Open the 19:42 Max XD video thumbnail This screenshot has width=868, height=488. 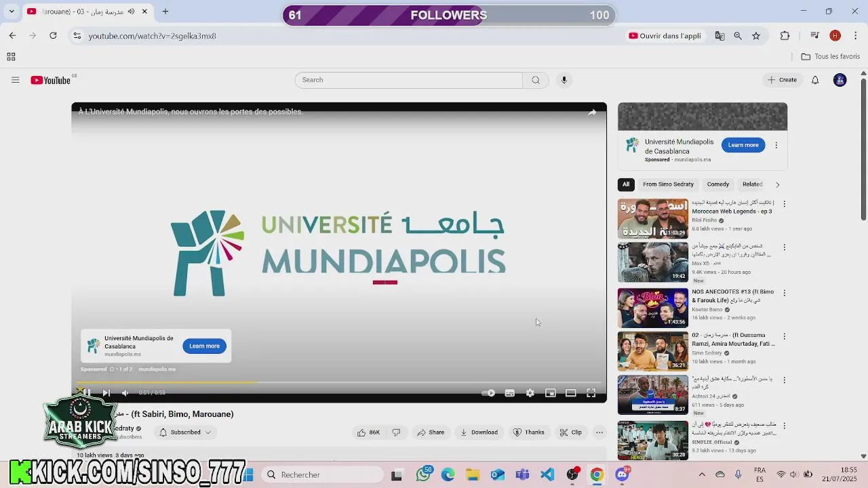click(652, 262)
